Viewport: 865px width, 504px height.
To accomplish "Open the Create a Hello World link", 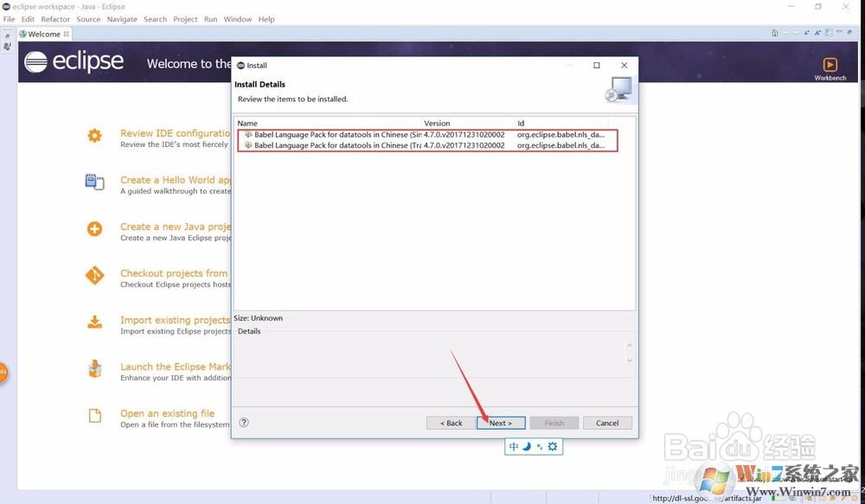I will coord(175,180).
